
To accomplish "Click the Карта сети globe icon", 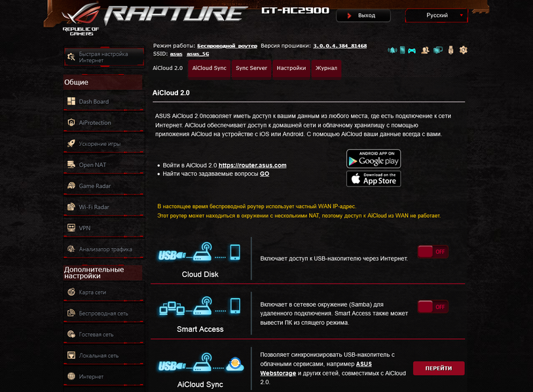I will pyautogui.click(x=71, y=292).
